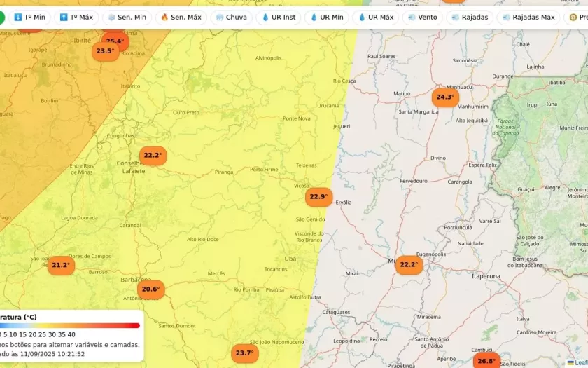Screen dimensions: 588x368
Task: Open the Rajadas Max layer
Action: (526, 18)
